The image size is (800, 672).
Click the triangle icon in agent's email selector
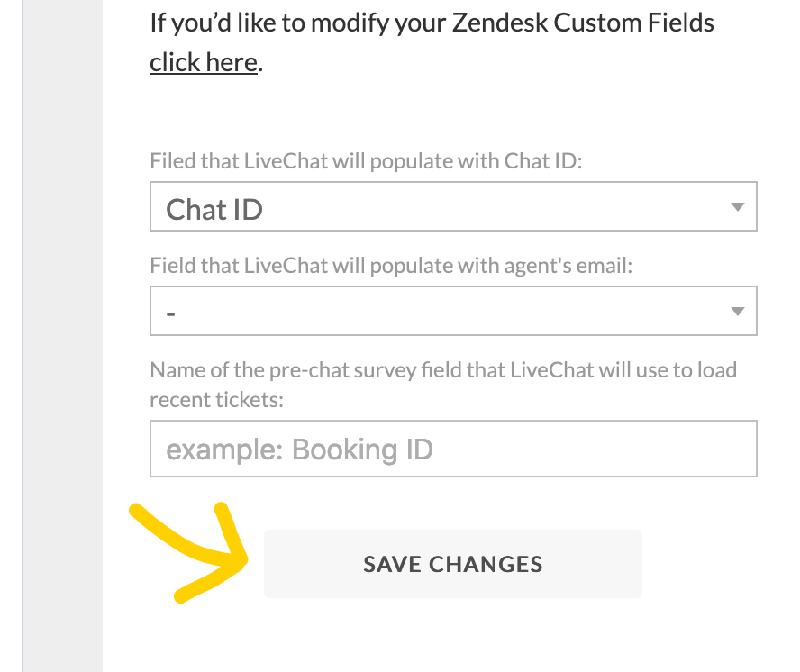[737, 312]
